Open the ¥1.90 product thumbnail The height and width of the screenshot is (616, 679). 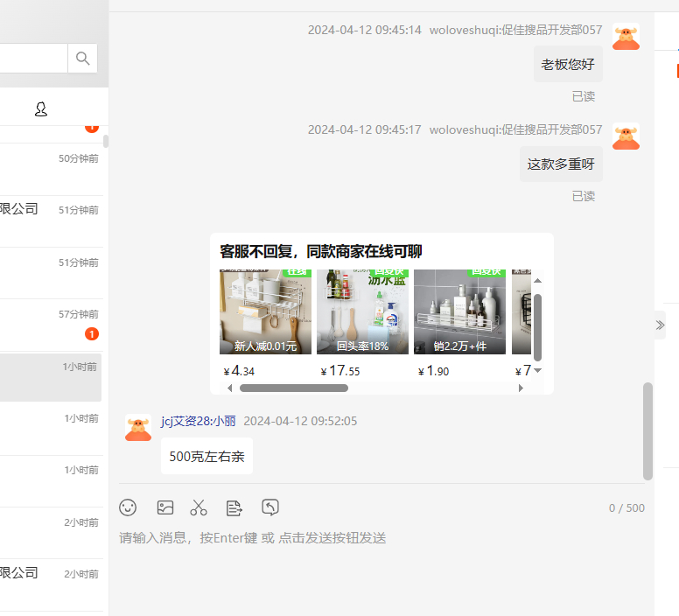pyautogui.click(x=459, y=311)
